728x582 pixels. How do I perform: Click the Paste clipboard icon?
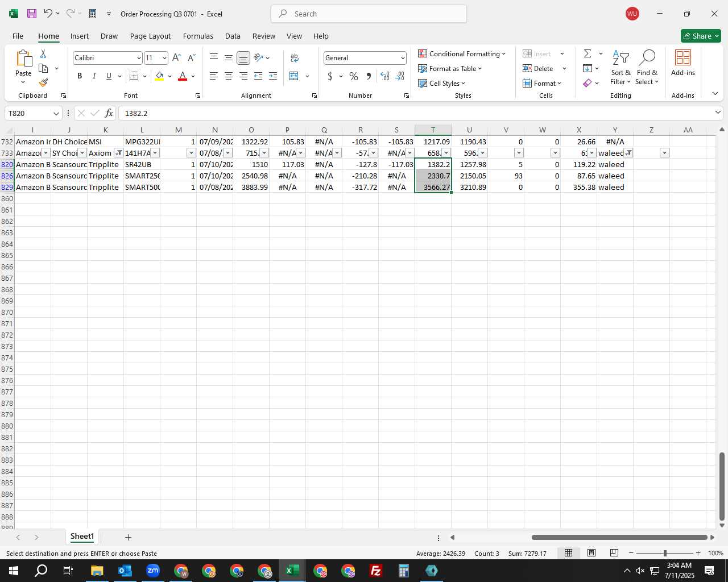click(x=23, y=58)
